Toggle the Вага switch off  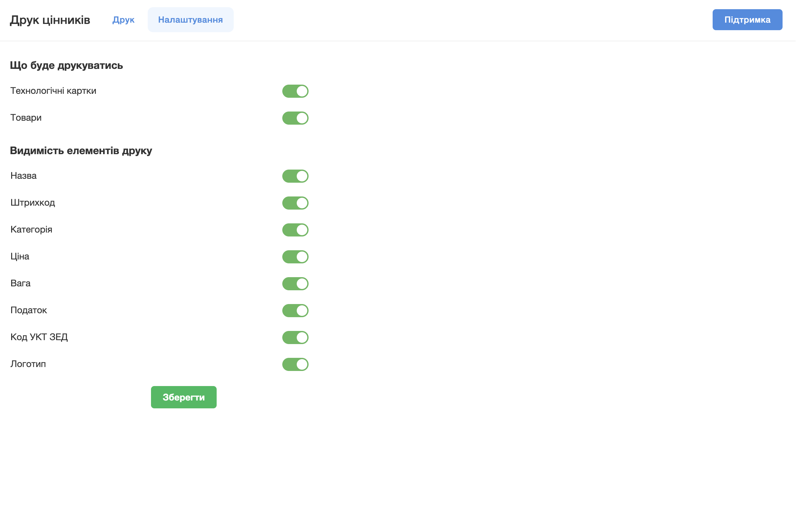click(x=295, y=284)
